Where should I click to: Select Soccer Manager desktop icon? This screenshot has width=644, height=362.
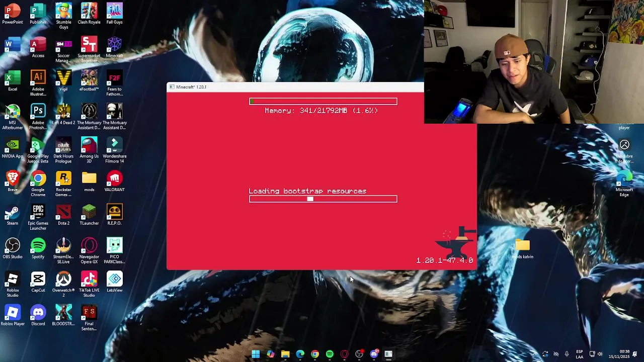click(63, 49)
